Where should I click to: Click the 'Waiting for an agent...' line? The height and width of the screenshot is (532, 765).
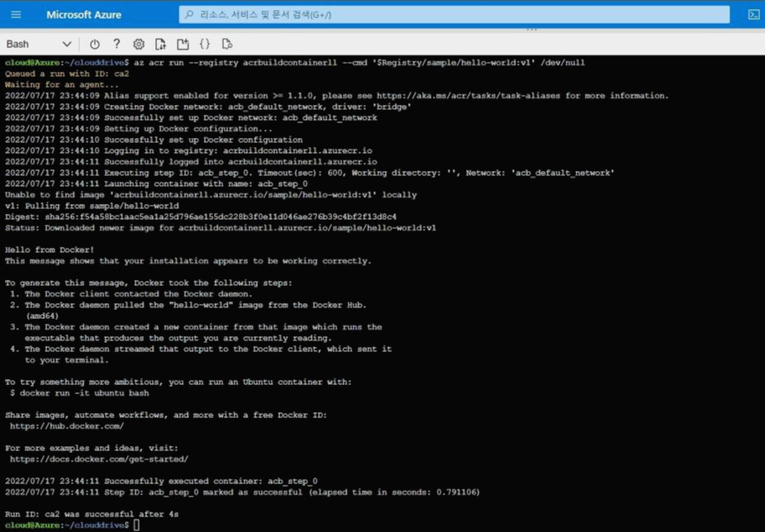click(61, 85)
